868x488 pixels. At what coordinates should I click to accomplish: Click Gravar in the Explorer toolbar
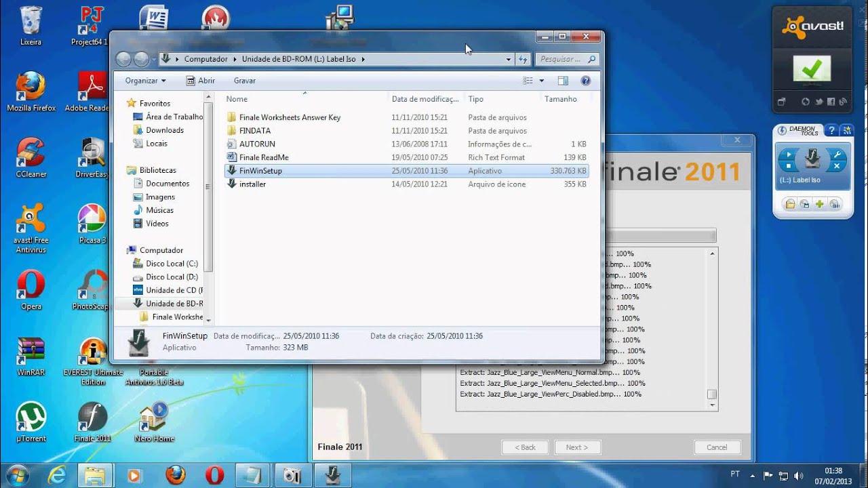(x=245, y=81)
